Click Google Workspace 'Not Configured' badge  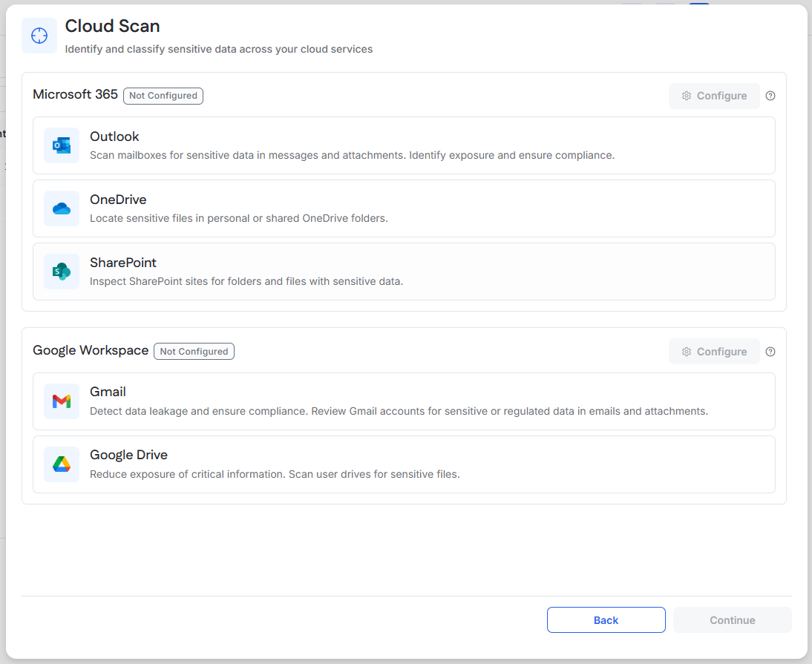[194, 352]
